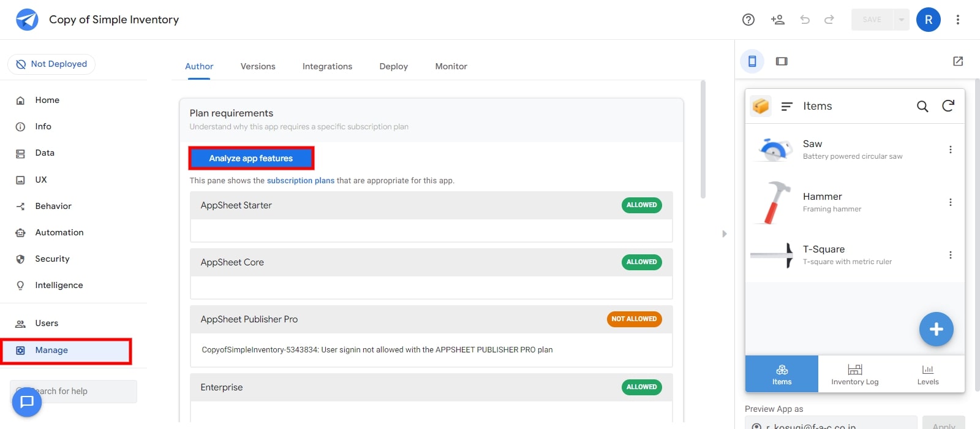The width and height of the screenshot is (980, 429).
Task: Click the search icon in Items preview
Action: tap(922, 106)
